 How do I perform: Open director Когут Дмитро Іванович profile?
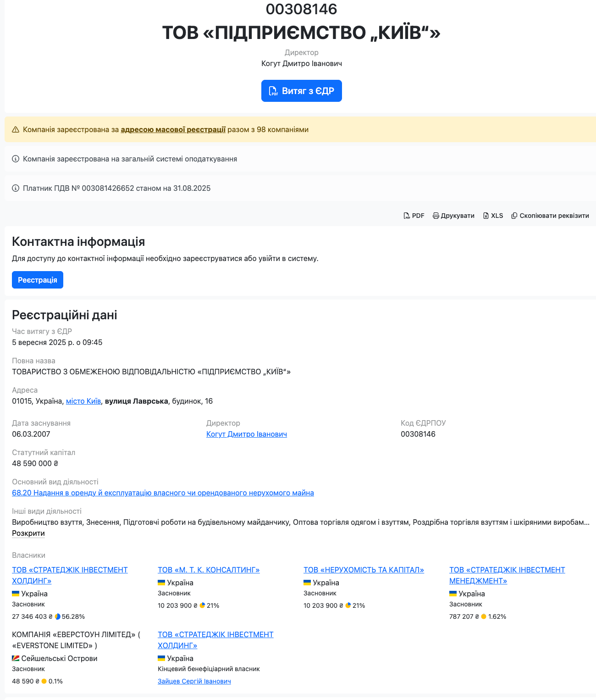[247, 434]
